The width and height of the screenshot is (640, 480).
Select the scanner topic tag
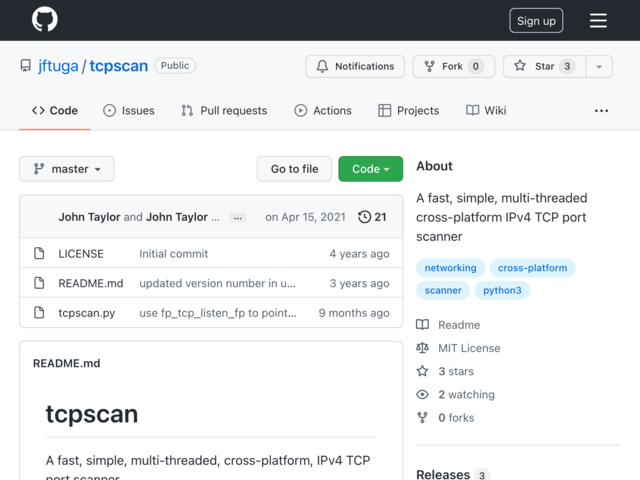tap(443, 290)
